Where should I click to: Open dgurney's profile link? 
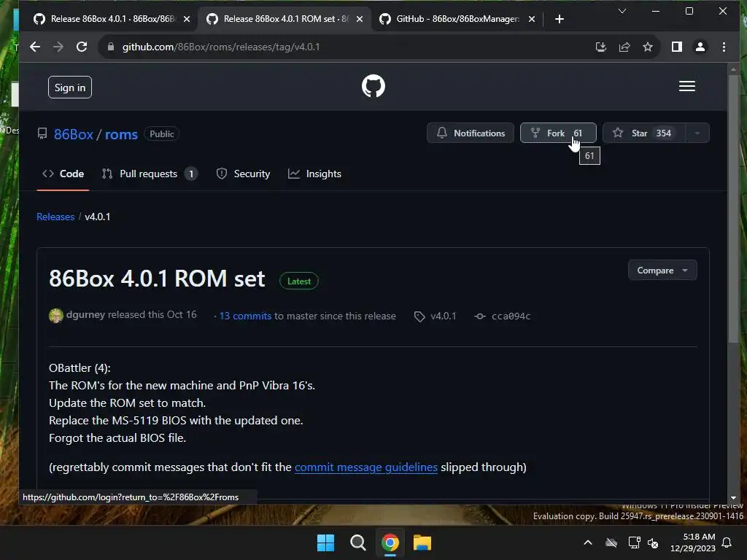point(85,315)
